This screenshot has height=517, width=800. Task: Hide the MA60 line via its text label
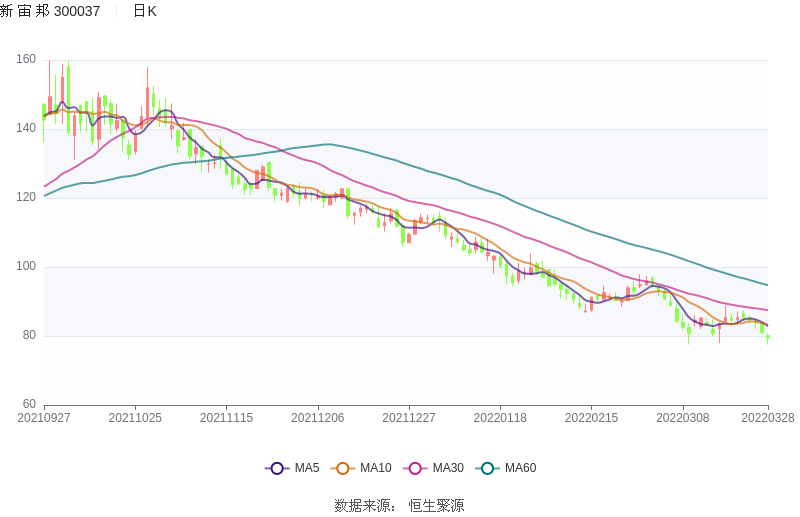click(x=520, y=468)
